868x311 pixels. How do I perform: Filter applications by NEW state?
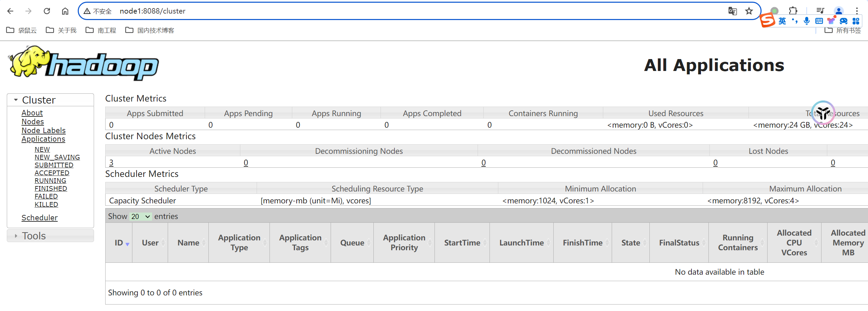click(x=42, y=149)
